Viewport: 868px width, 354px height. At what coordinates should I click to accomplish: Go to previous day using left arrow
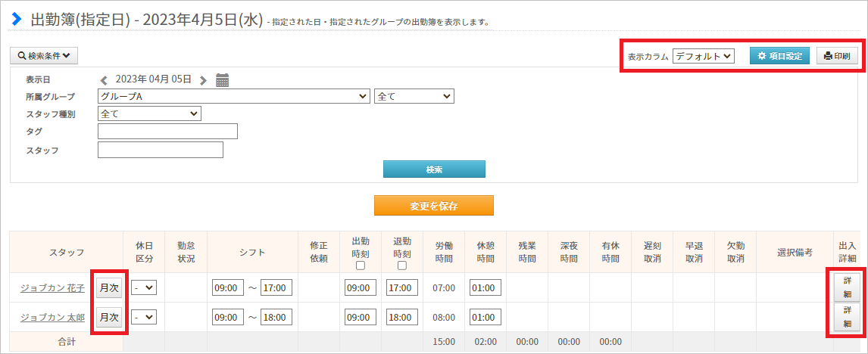[x=104, y=80]
